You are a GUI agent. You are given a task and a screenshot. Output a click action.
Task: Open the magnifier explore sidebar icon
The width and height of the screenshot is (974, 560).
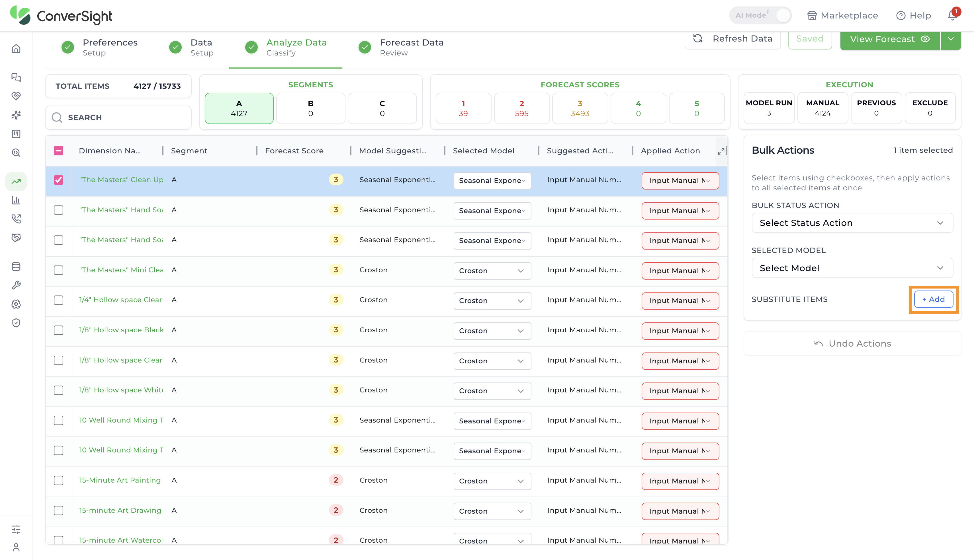tap(16, 153)
